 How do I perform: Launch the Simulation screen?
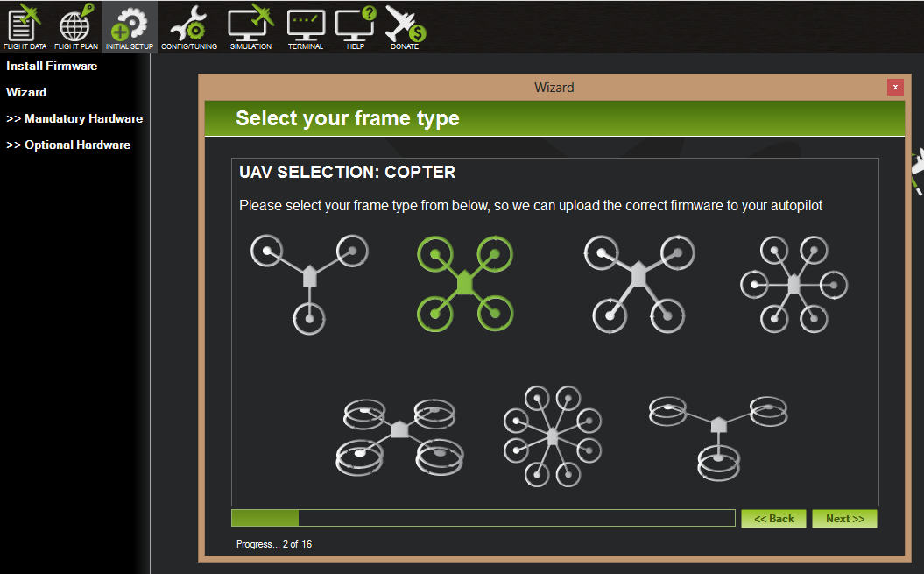(250, 25)
